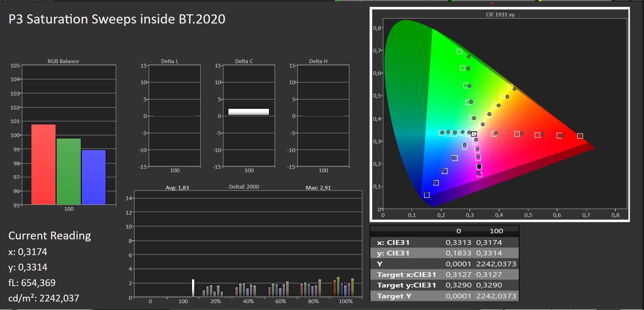Click the 60% axis label in DeltaE chart
Image resolution: width=644 pixels, height=310 pixels.
(281, 301)
